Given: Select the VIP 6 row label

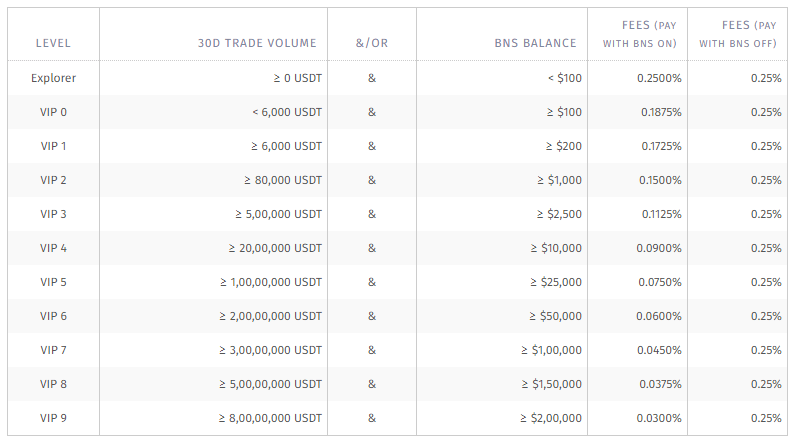Looking at the screenshot, I should point(53,316).
